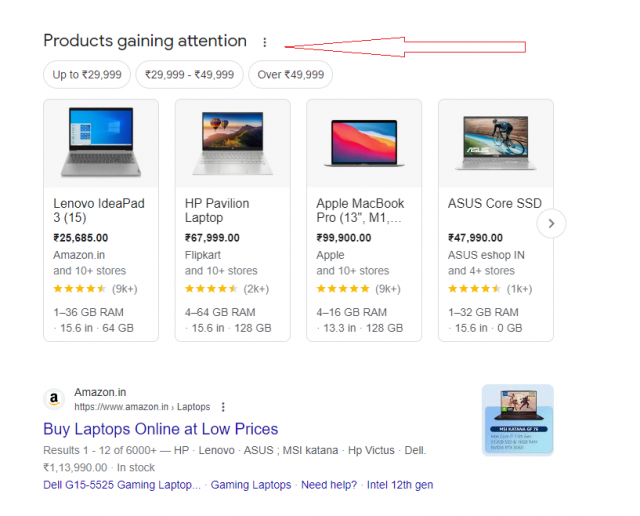
Task: Show next products with the carousel arrow
Action: (x=551, y=223)
